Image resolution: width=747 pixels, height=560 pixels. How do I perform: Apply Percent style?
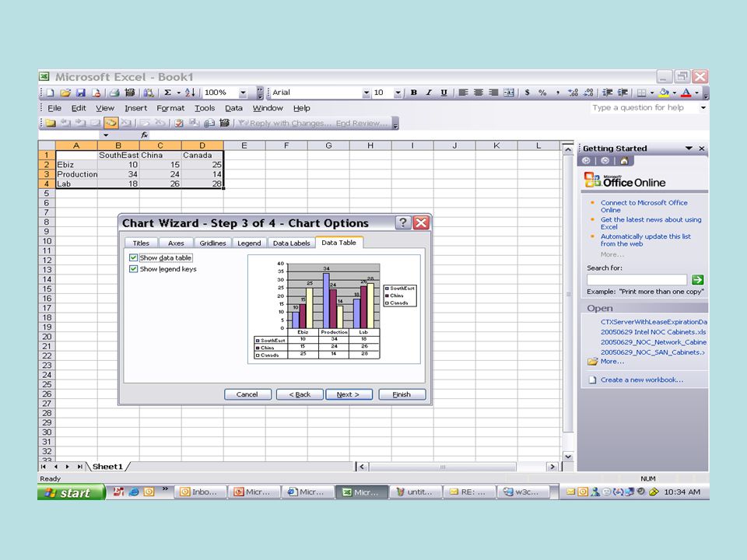[x=542, y=93]
